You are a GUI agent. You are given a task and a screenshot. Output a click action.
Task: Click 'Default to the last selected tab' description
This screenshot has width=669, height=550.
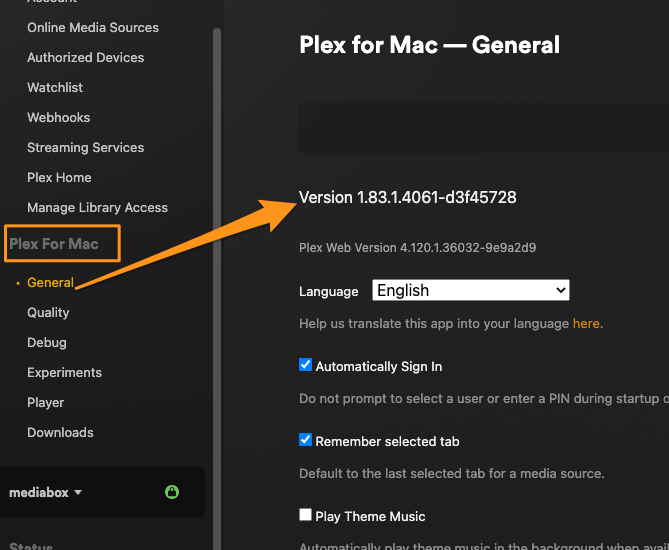(x=452, y=474)
